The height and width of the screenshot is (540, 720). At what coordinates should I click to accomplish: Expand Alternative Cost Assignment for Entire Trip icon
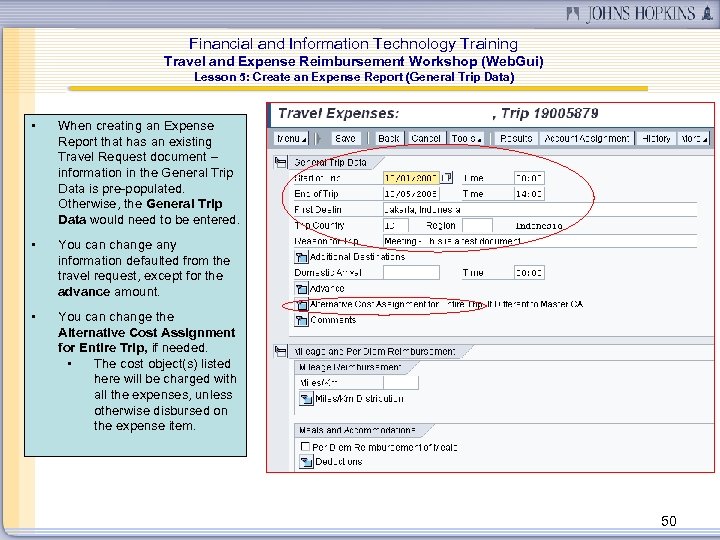(301, 304)
